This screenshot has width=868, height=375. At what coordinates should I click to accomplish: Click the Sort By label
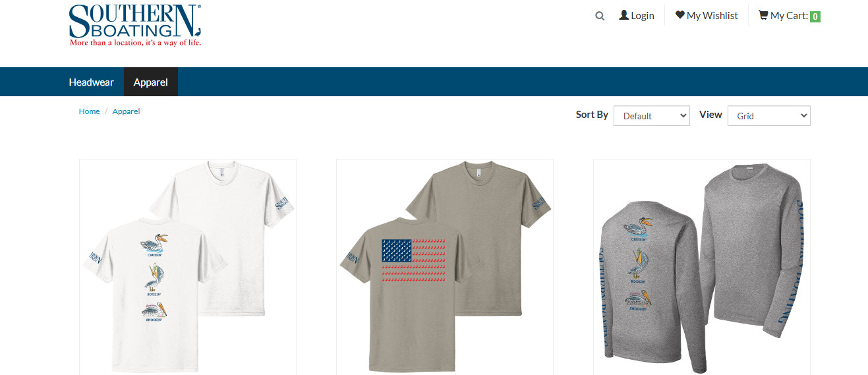pos(592,115)
